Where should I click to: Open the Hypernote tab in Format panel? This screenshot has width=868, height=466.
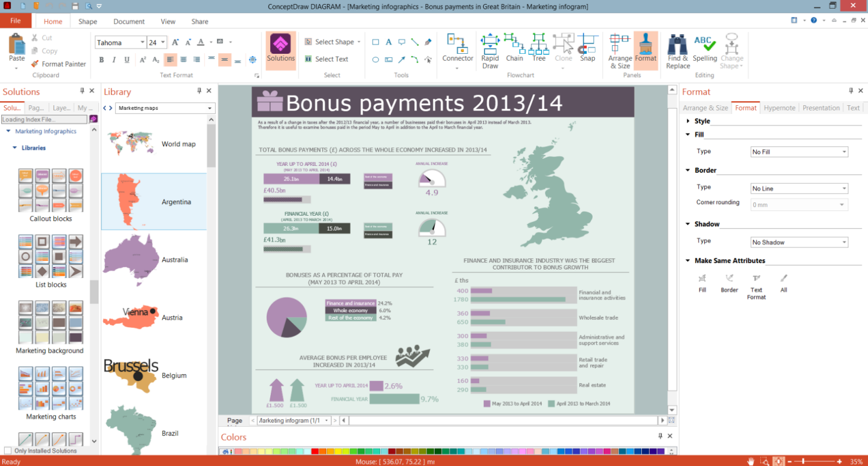pos(779,108)
